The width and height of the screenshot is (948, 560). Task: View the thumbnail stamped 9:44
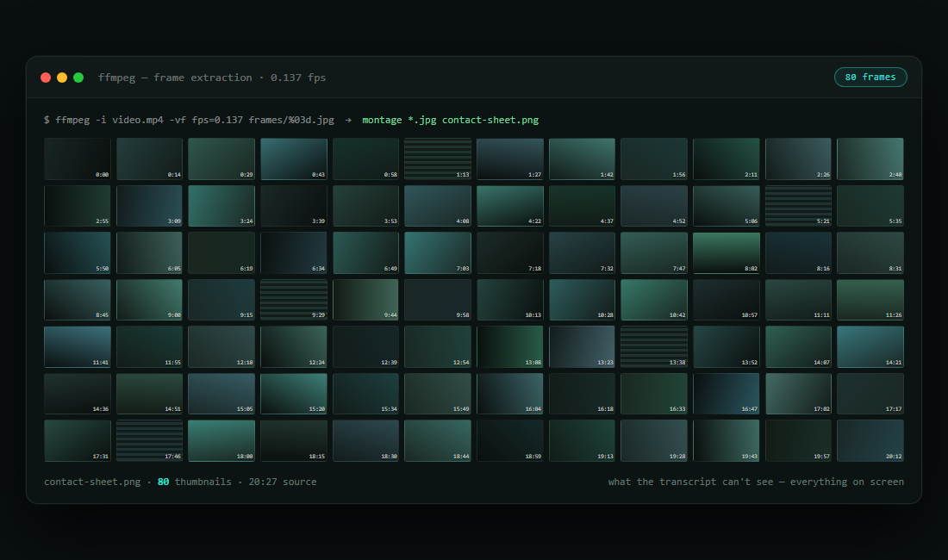click(365, 300)
